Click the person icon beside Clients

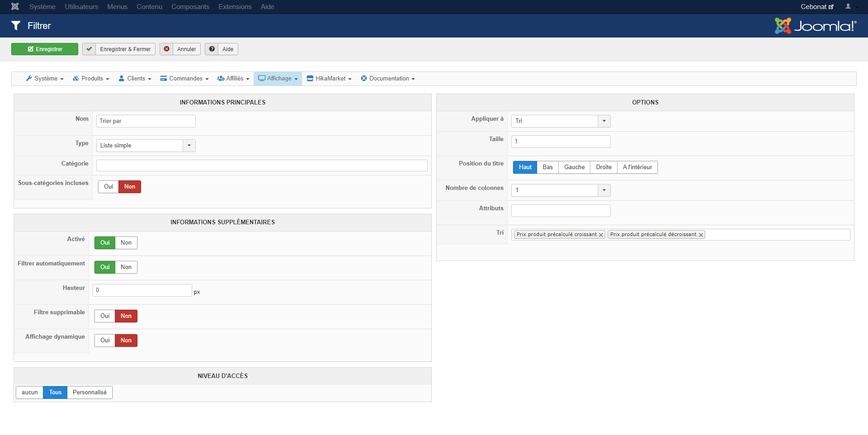click(x=122, y=78)
